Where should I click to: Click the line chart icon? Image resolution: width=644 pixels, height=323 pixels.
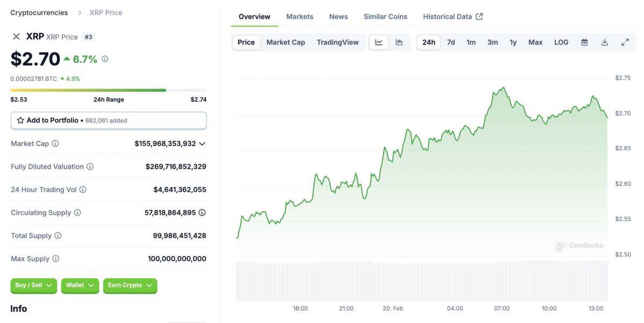tap(379, 42)
